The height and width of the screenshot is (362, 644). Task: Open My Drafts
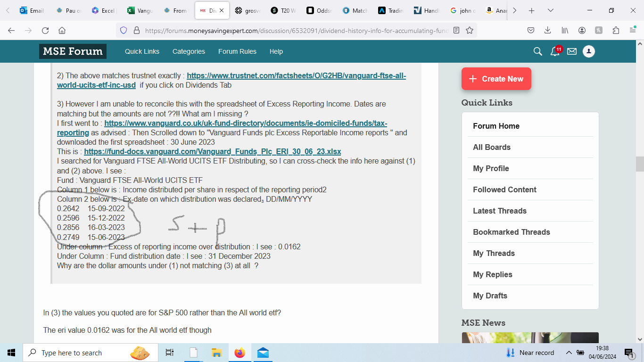(x=490, y=296)
